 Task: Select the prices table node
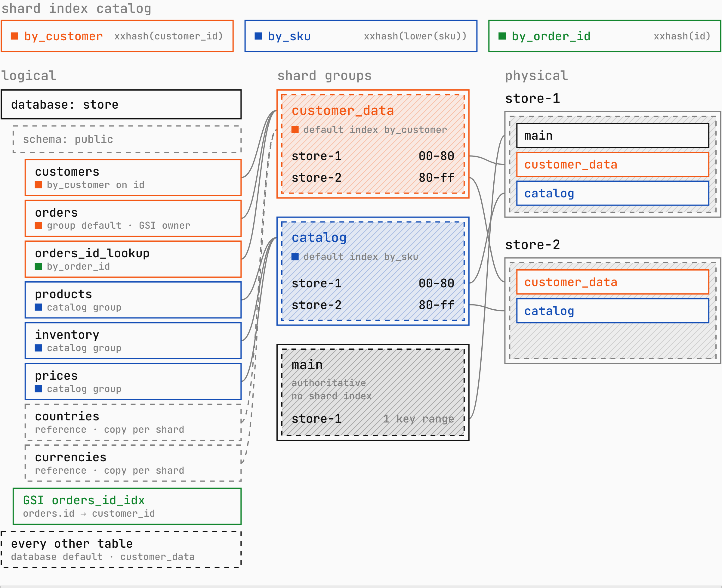133,382
